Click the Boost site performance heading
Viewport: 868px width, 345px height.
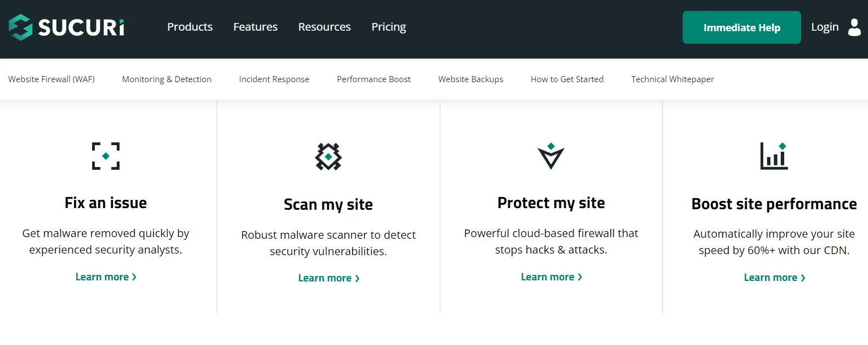coord(774,204)
